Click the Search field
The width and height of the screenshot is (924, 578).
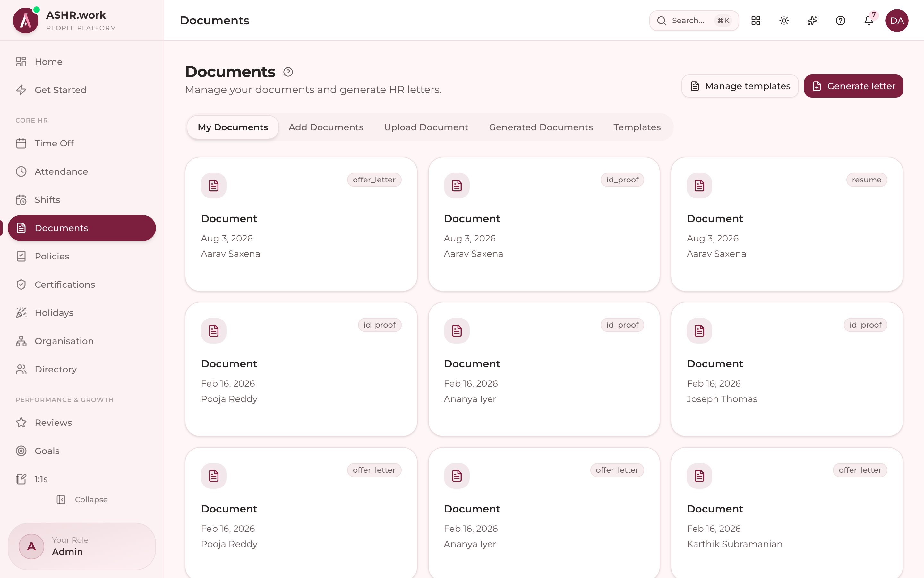pyautogui.click(x=694, y=21)
